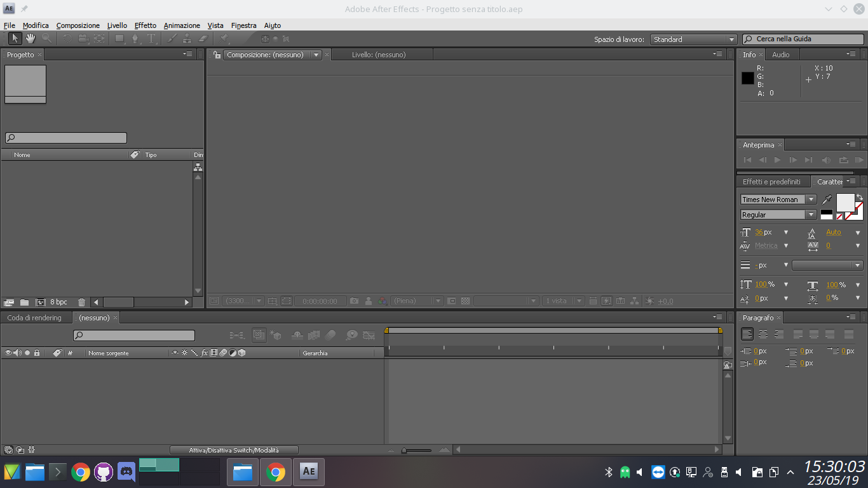
Task: Click the white fill color swatch
Action: pos(845,203)
